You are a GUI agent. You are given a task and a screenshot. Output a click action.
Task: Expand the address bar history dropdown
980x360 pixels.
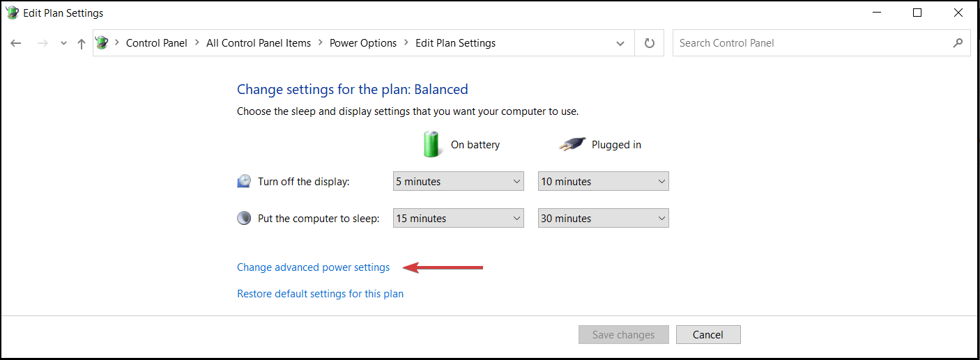[620, 43]
